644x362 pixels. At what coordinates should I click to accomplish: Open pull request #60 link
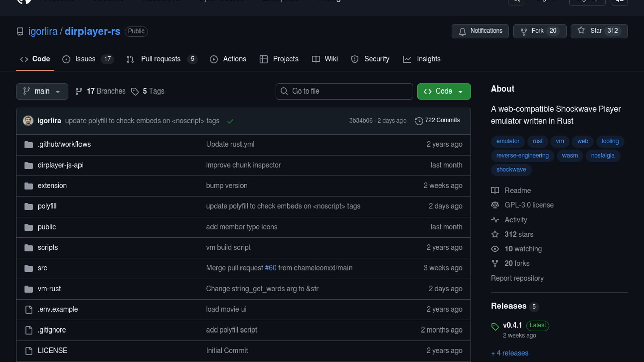[270, 268]
